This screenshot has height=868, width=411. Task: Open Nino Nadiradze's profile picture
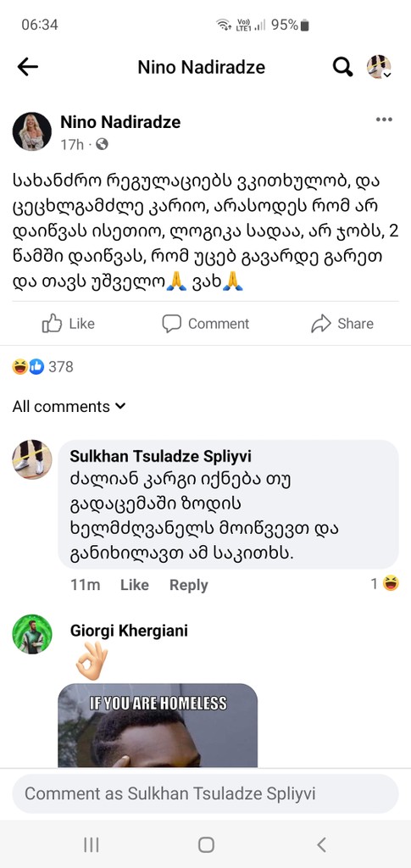[x=32, y=131]
